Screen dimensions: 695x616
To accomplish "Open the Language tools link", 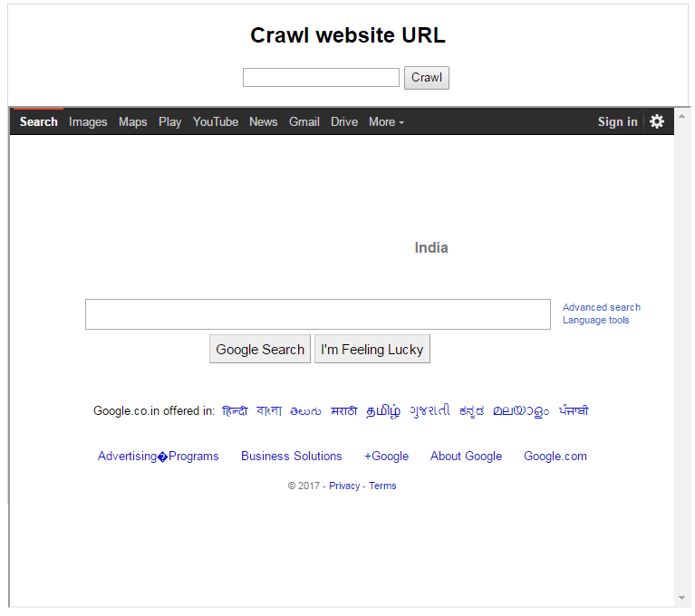I will (595, 320).
